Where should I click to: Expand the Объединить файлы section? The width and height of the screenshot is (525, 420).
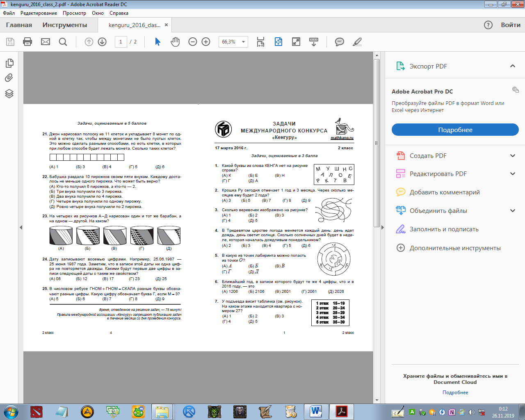pos(513,210)
